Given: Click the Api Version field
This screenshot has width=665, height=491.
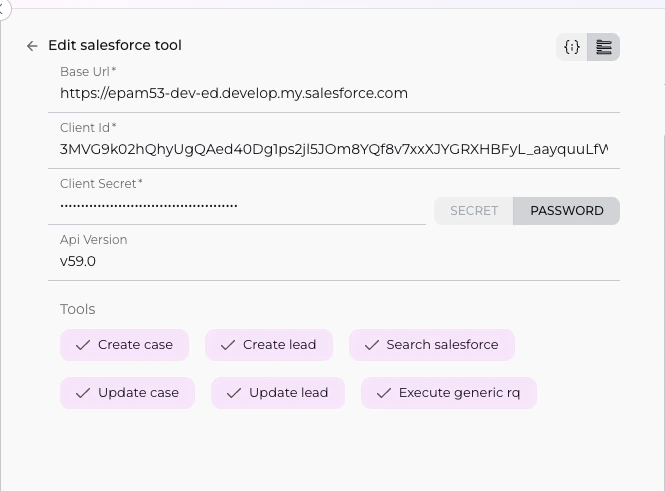Looking at the screenshot, I should (x=334, y=261).
